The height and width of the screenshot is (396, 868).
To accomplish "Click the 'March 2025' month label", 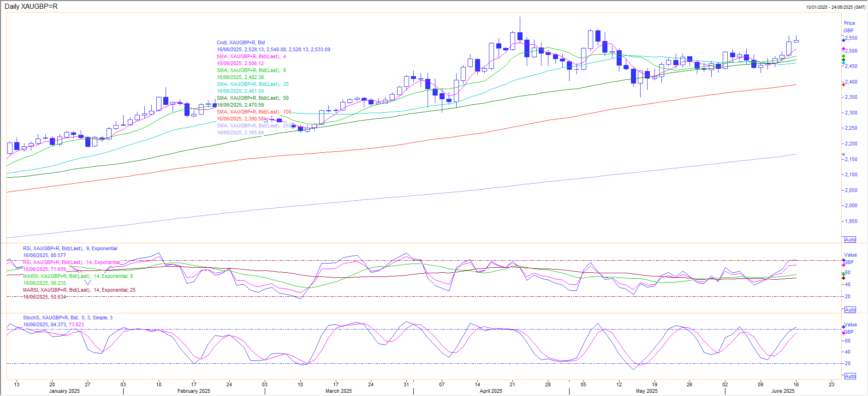I will (x=339, y=391).
